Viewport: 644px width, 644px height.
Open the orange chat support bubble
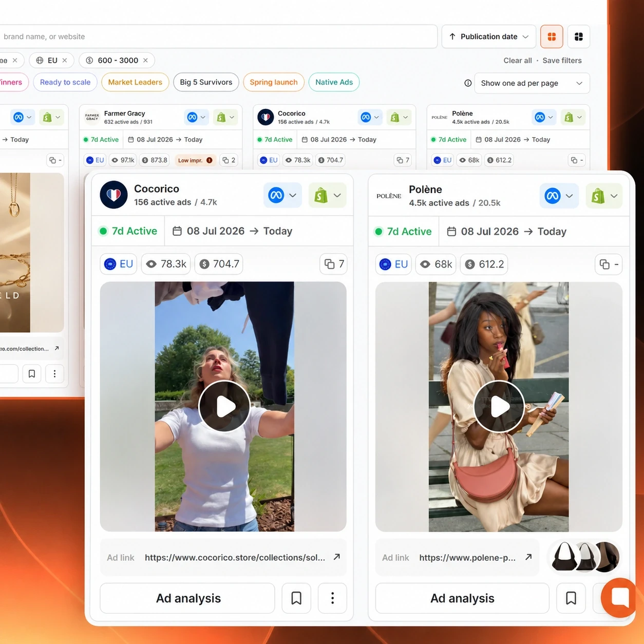click(620, 597)
